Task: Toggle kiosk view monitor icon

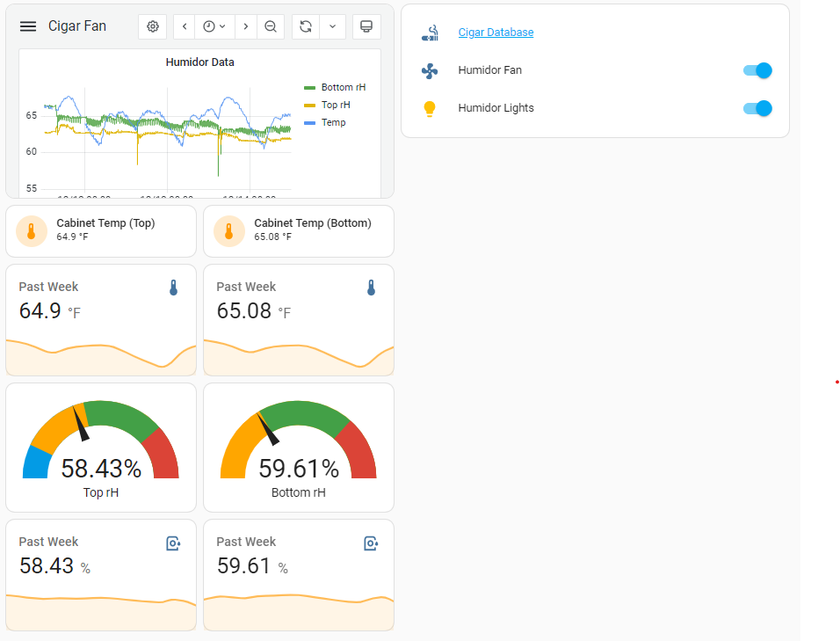Action: pyautogui.click(x=366, y=26)
